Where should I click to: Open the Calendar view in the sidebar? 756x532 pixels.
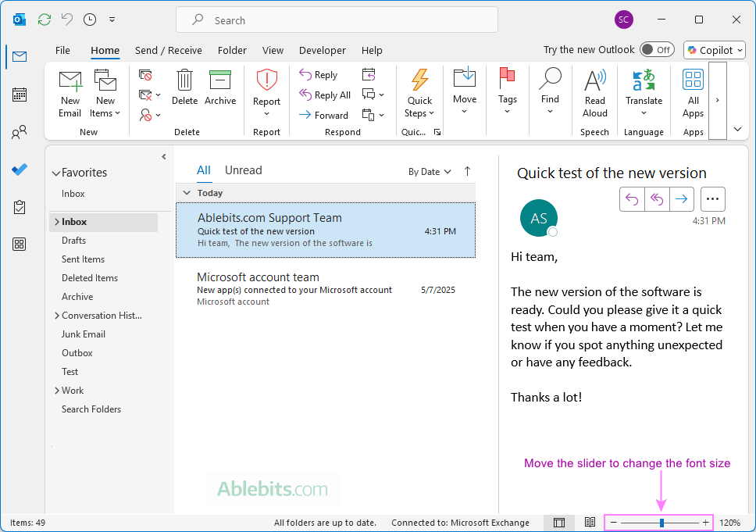pos(20,95)
